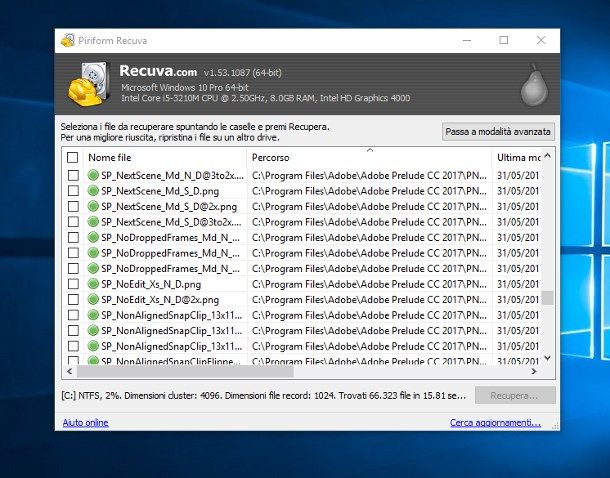The image size is (610, 478).
Task: Check the box for SP_NoEdit_Xs_N_D@2x.png
Action: 73,299
